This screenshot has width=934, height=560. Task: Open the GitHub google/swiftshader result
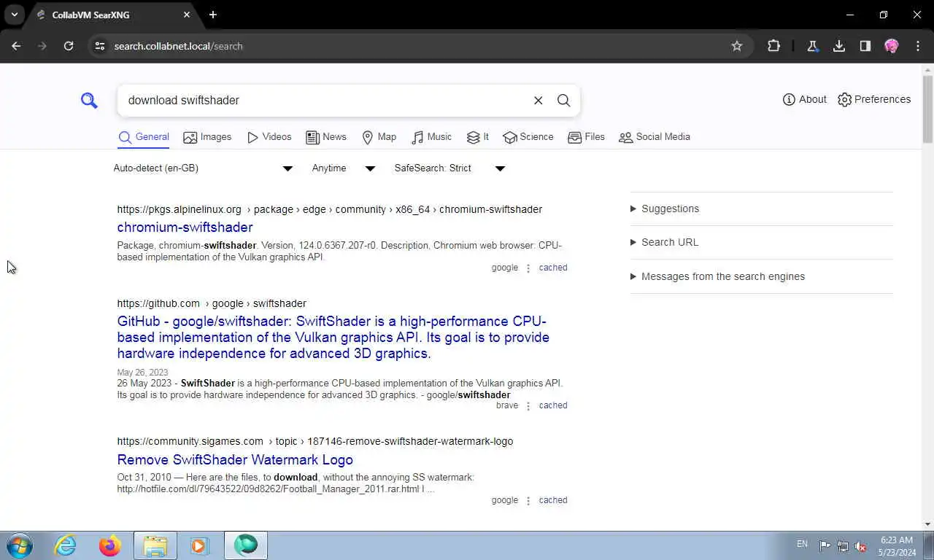pyautogui.click(x=333, y=338)
